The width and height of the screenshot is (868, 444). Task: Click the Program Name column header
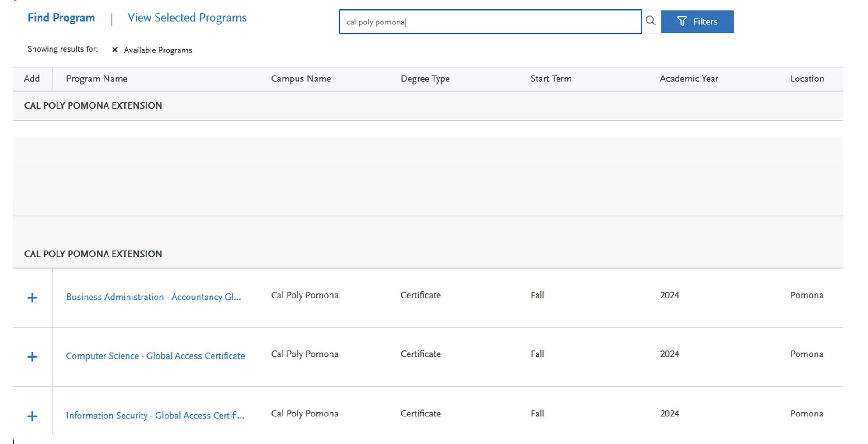[97, 79]
